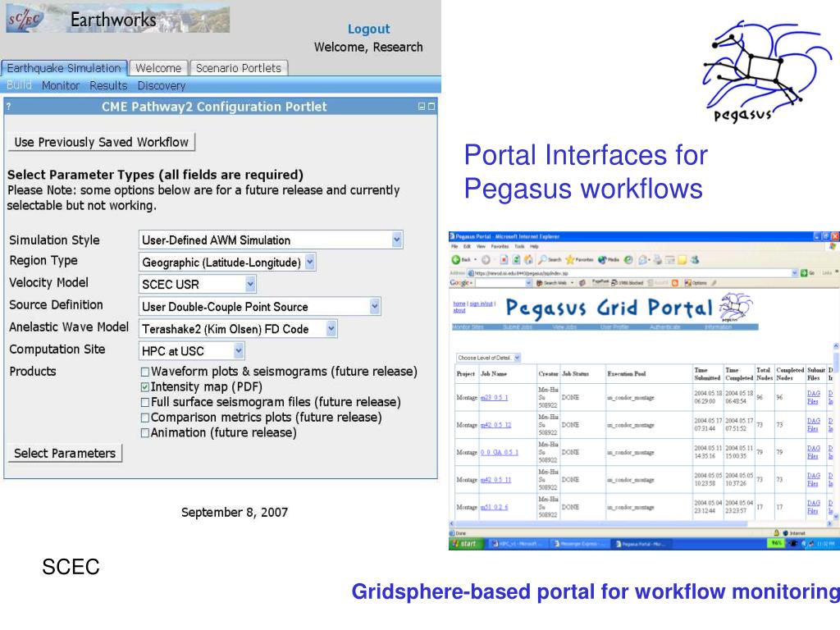Select the Results subtab
This screenshot has height=630, width=840.
click(108, 85)
